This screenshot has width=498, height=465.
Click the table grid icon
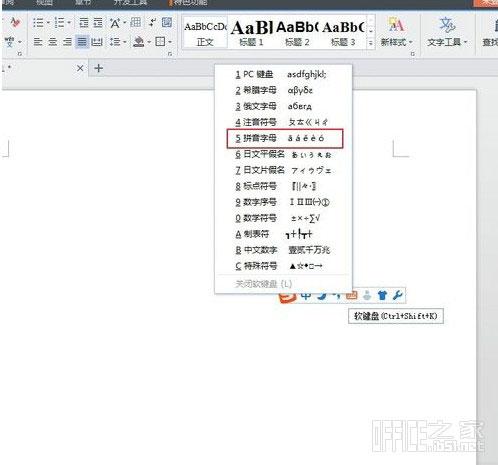point(135,22)
